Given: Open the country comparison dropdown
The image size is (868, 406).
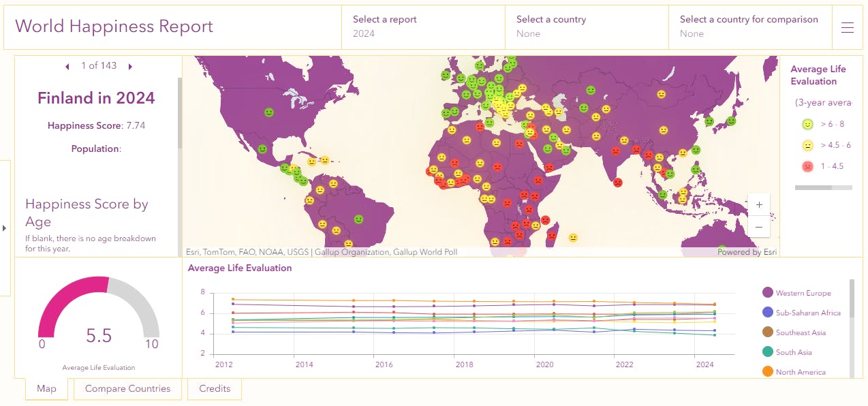Looking at the screenshot, I should tap(749, 27).
